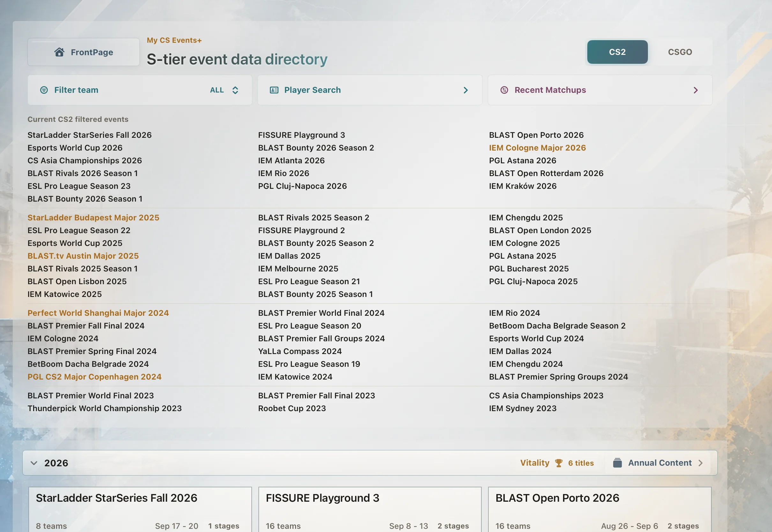Select ESL Pro League Season 23
This screenshot has width=772, height=532.
79,186
